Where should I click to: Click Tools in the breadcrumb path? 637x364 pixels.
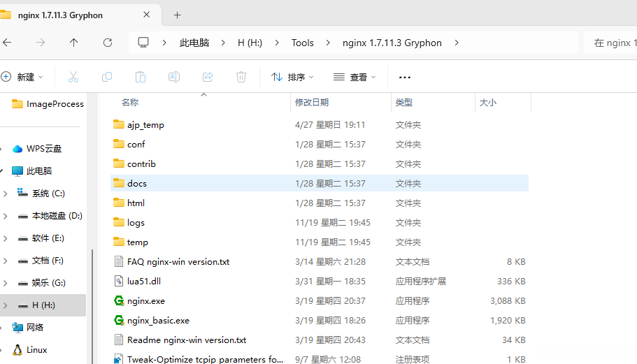(x=302, y=43)
